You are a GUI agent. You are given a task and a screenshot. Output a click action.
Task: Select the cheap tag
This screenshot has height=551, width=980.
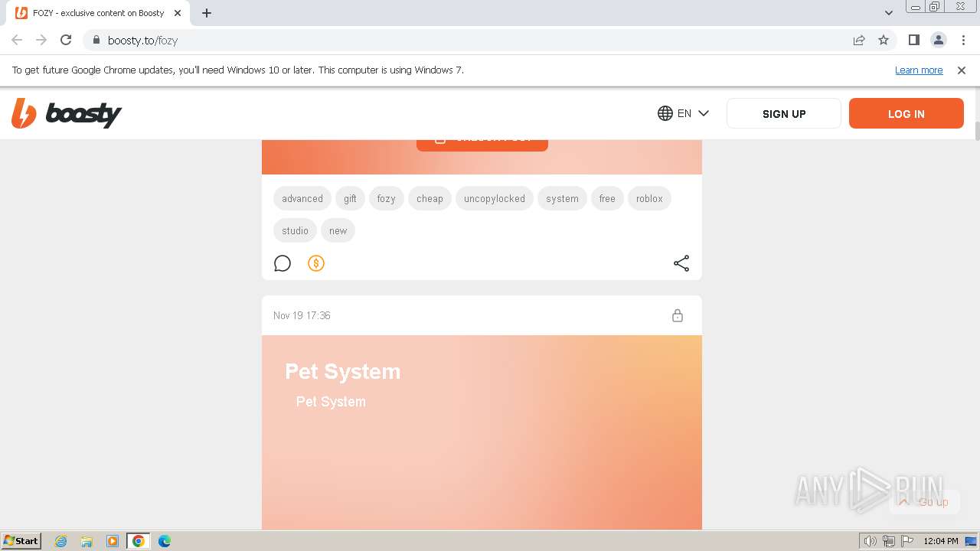(x=430, y=198)
